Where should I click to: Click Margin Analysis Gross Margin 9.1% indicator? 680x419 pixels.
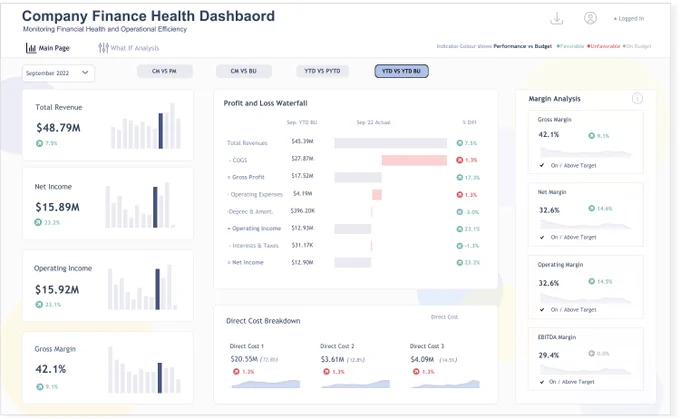pos(592,136)
